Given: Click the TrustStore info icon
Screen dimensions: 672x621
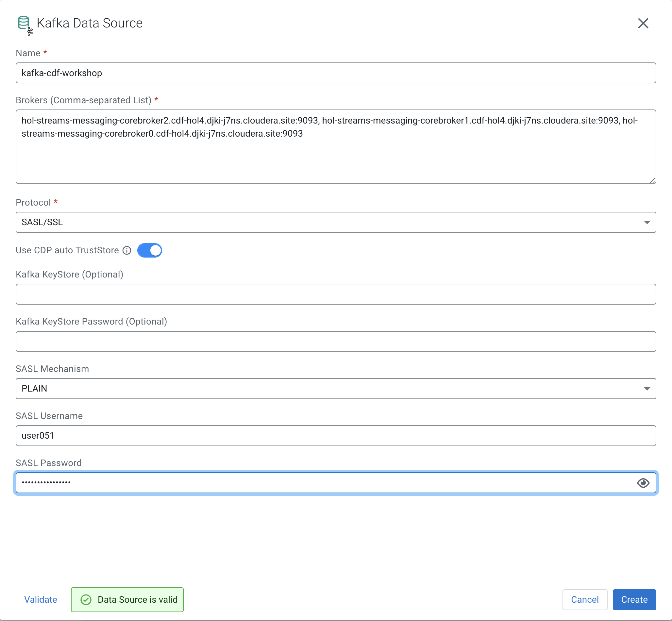Looking at the screenshot, I should tap(127, 250).
